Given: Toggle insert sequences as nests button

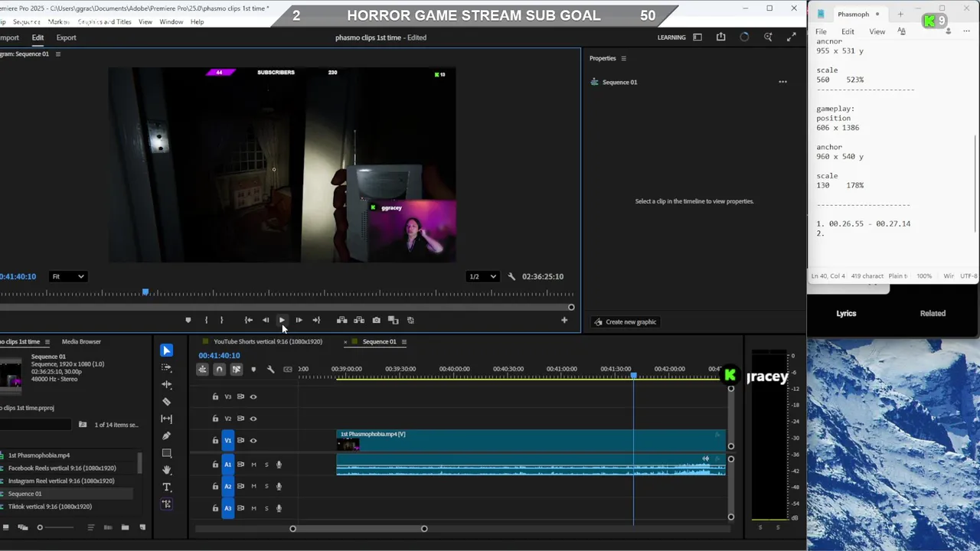Looking at the screenshot, I should tap(202, 370).
